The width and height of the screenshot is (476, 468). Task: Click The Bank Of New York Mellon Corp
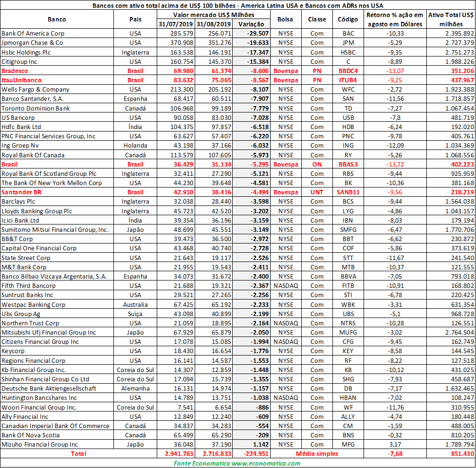click(52, 183)
